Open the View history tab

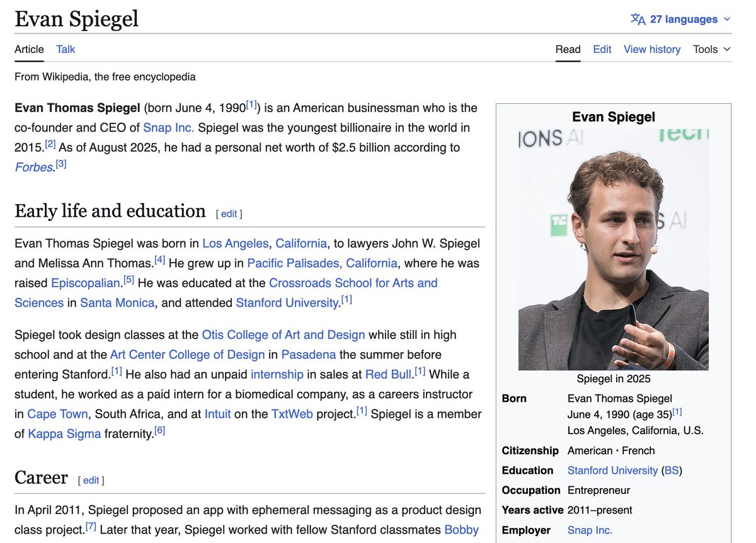pos(652,49)
